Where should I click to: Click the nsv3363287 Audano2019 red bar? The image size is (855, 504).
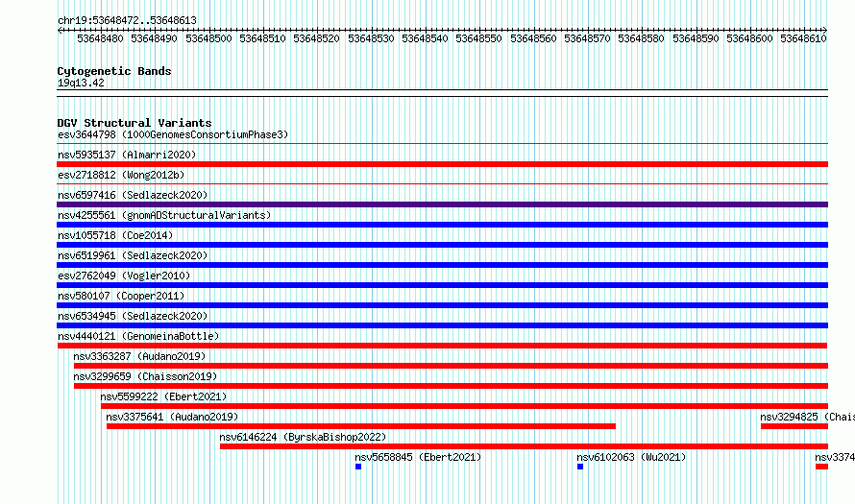(451, 366)
